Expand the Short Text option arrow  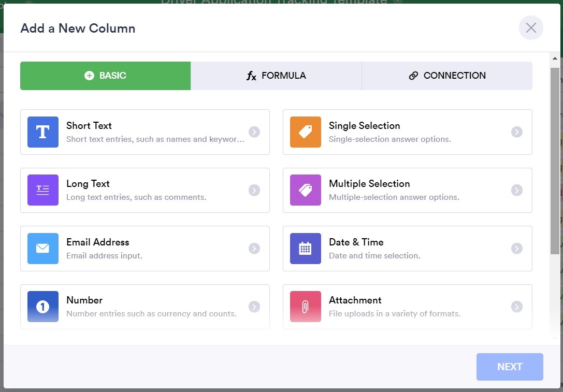[x=254, y=132]
